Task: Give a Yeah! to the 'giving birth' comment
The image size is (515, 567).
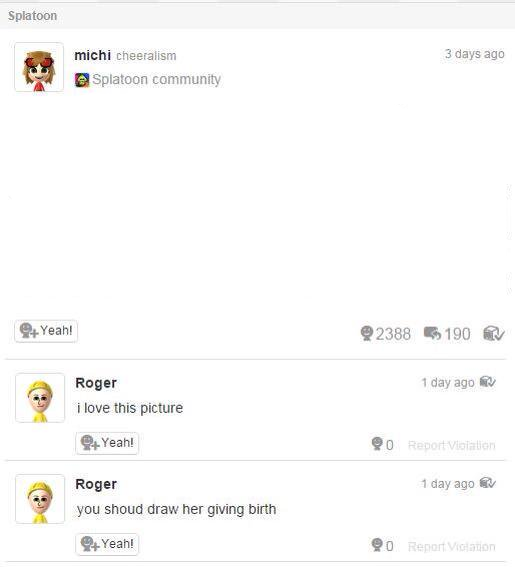Action: click(x=107, y=544)
